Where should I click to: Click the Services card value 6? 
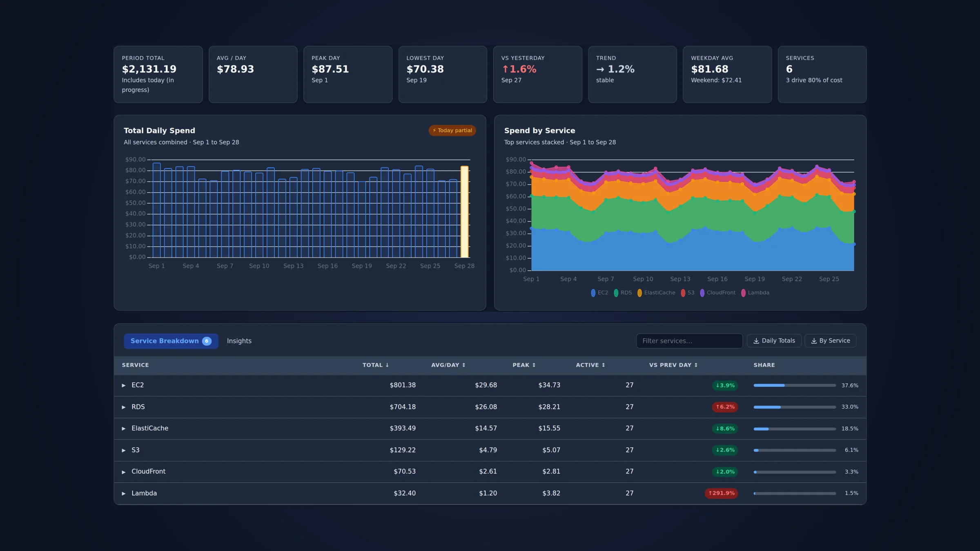click(x=789, y=69)
